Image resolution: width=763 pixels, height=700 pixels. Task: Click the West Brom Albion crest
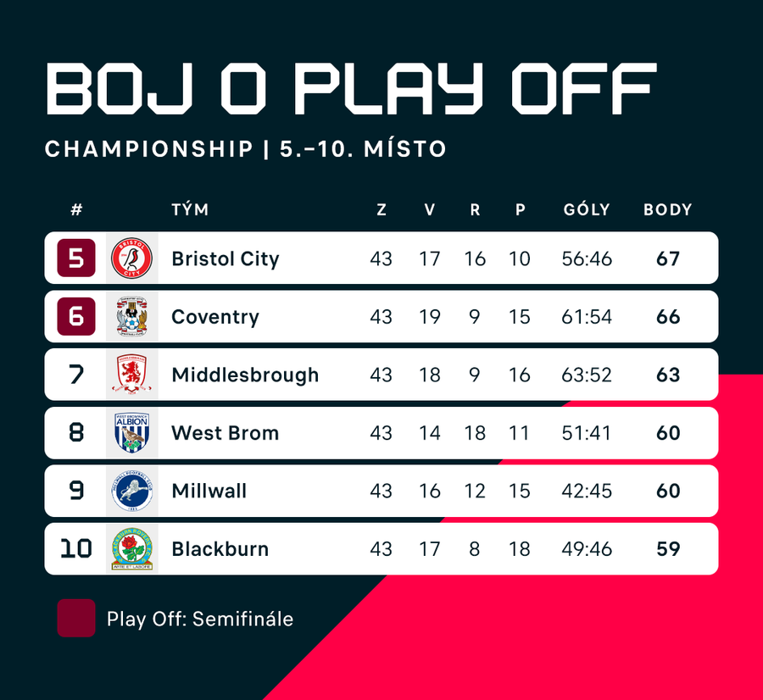point(131,433)
